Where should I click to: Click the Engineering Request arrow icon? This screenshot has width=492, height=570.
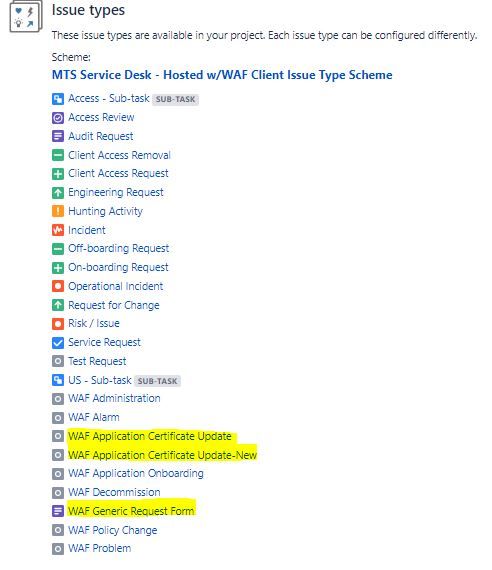(x=58, y=193)
